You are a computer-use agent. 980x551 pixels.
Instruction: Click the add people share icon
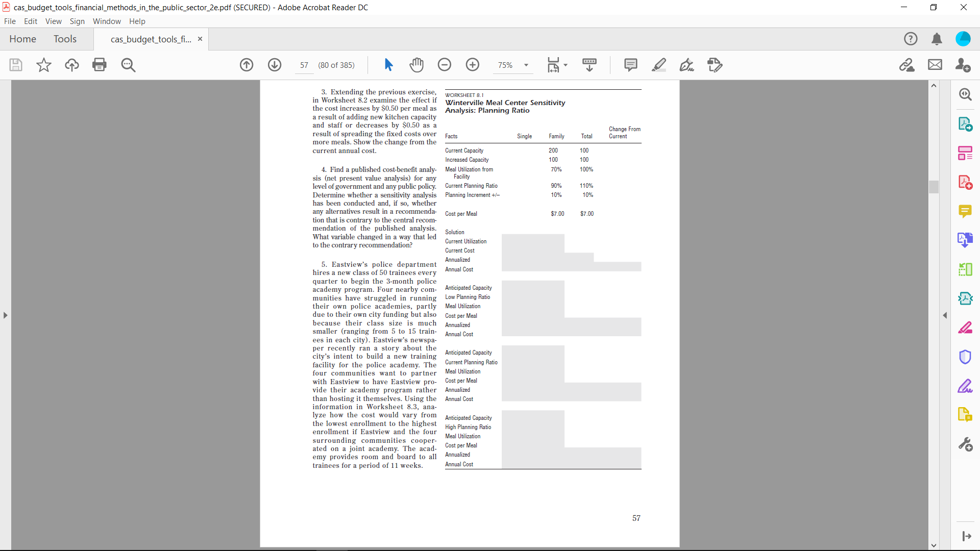[963, 65]
